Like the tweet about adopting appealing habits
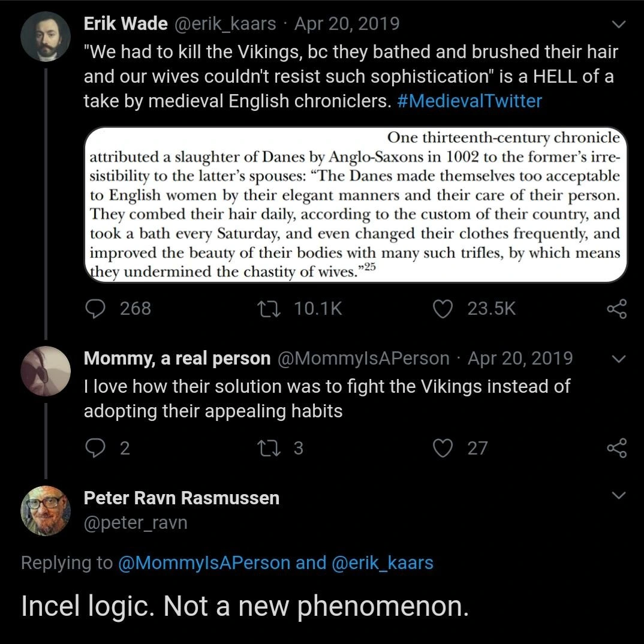The width and height of the screenshot is (644, 644). (443, 448)
